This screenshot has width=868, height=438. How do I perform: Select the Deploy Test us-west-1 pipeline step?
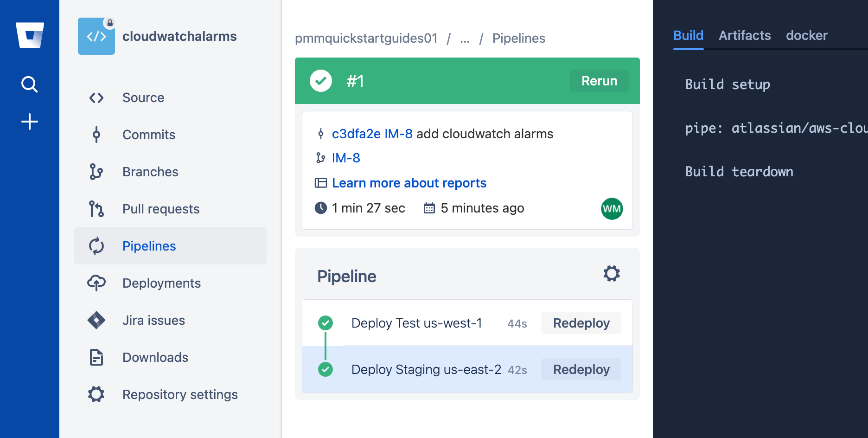click(x=416, y=323)
